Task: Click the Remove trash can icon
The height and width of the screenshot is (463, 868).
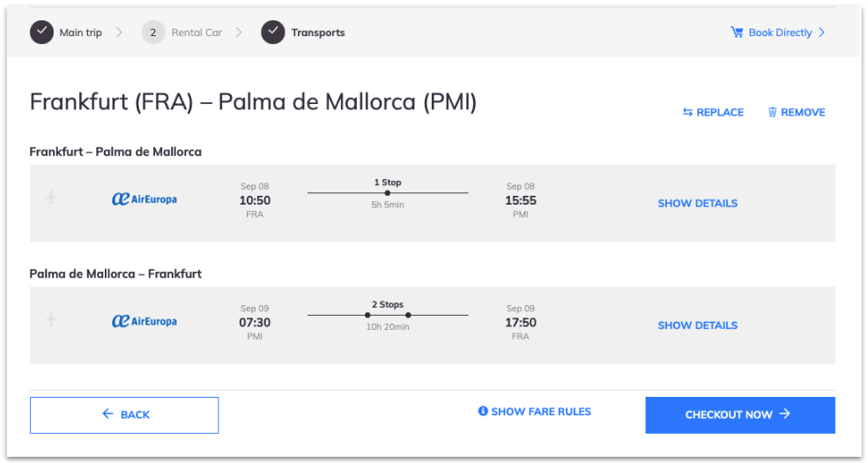Action: point(772,112)
